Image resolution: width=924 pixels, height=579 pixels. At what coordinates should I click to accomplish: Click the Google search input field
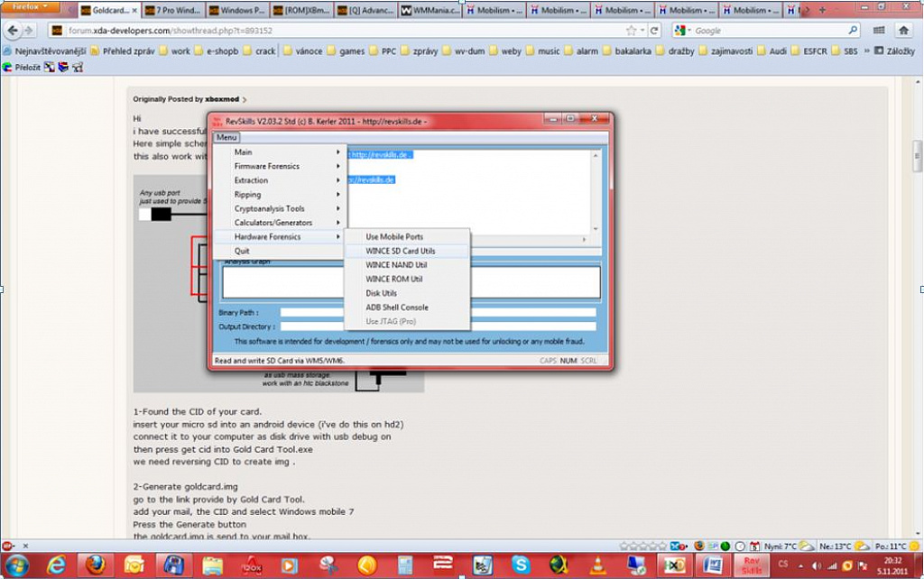[769, 30]
